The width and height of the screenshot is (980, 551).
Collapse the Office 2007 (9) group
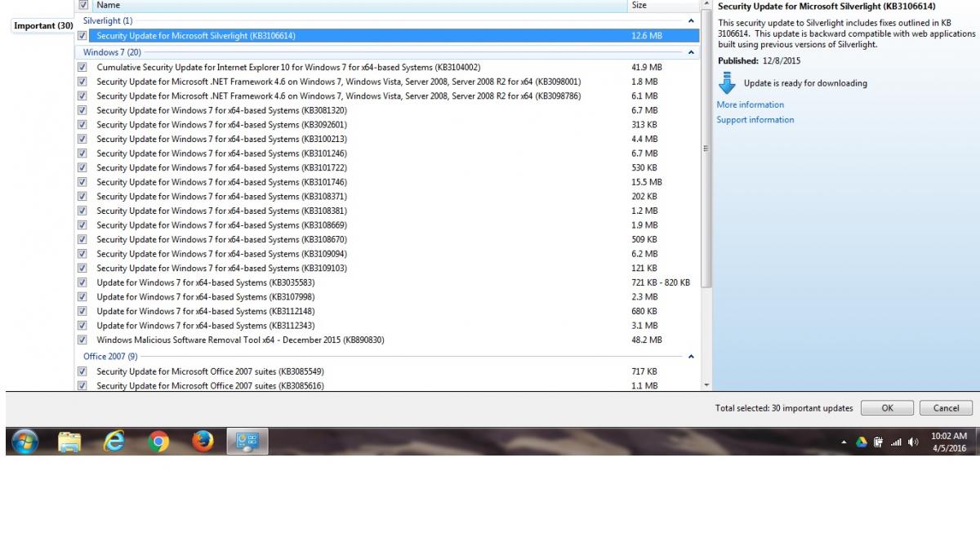691,357
